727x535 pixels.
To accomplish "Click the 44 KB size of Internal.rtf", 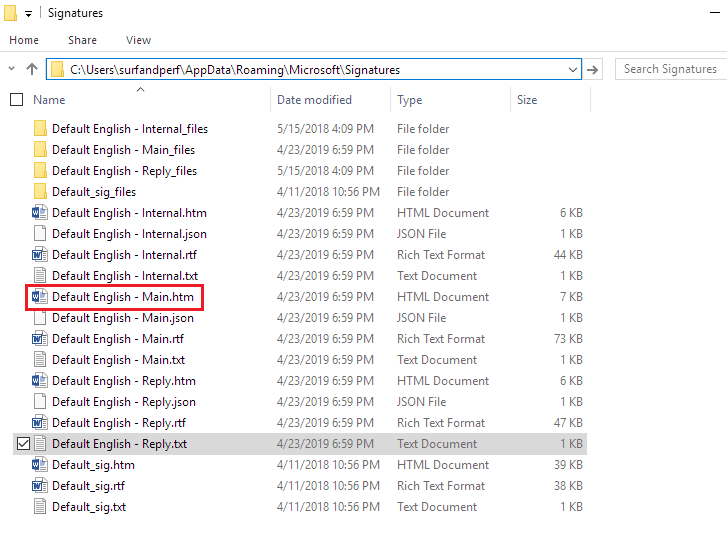I will (568, 255).
